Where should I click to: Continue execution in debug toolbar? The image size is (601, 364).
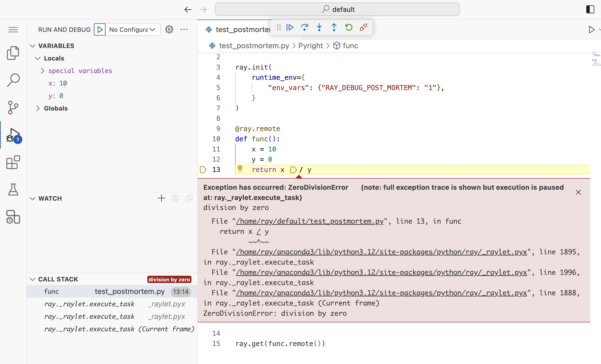(290, 27)
